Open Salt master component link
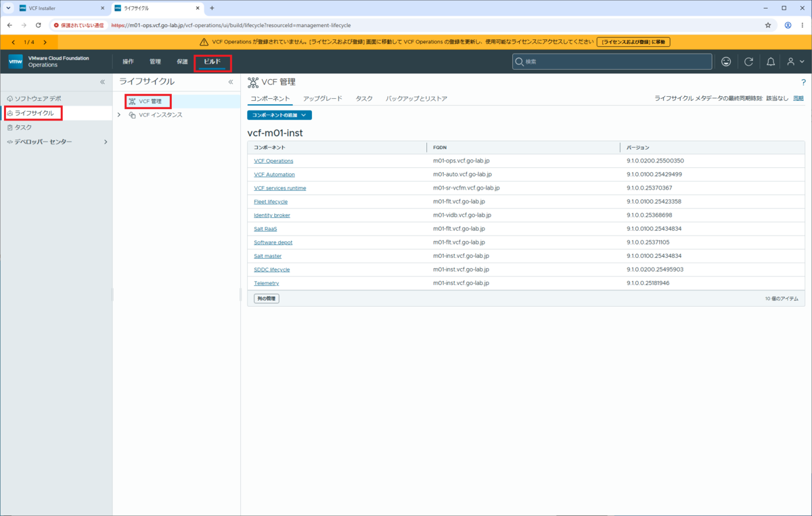The width and height of the screenshot is (812, 516). 267,256
